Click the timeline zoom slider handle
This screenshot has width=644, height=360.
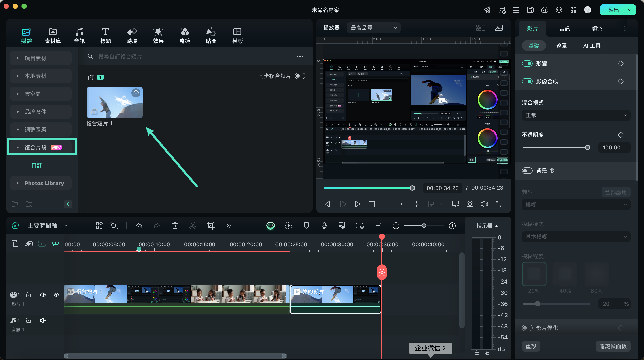coord(424,226)
